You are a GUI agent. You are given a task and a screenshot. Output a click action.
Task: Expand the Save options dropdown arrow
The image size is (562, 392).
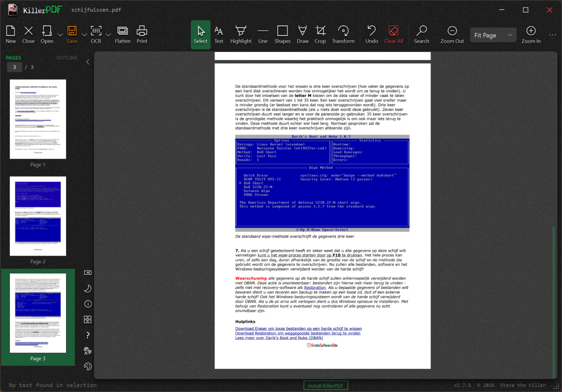pos(84,35)
